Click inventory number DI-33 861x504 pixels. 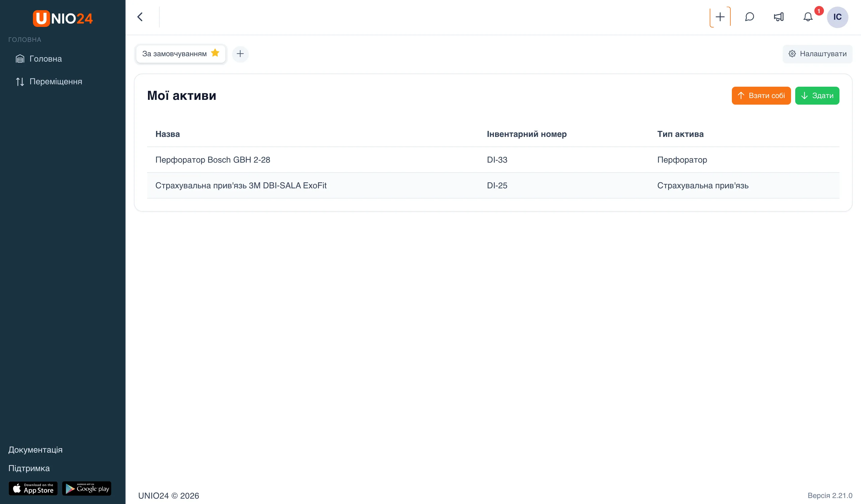pyautogui.click(x=497, y=160)
